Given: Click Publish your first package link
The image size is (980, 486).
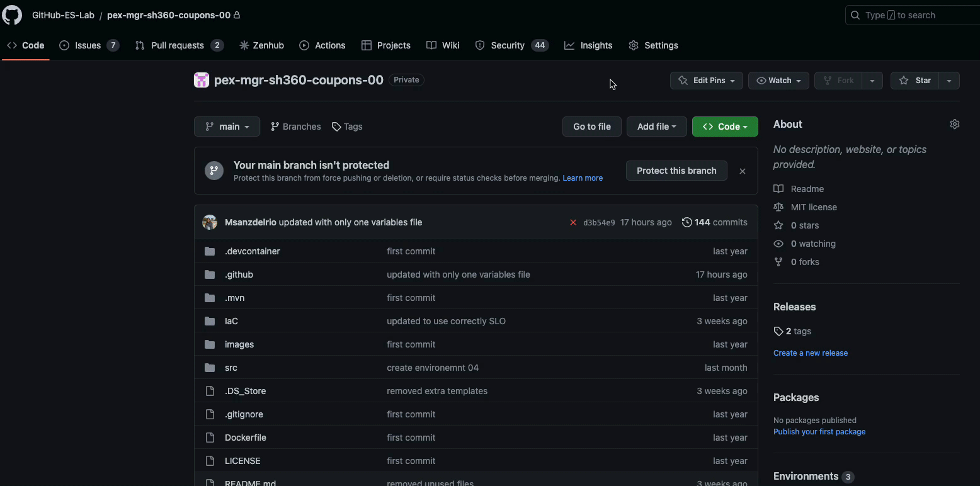Looking at the screenshot, I should (x=819, y=432).
